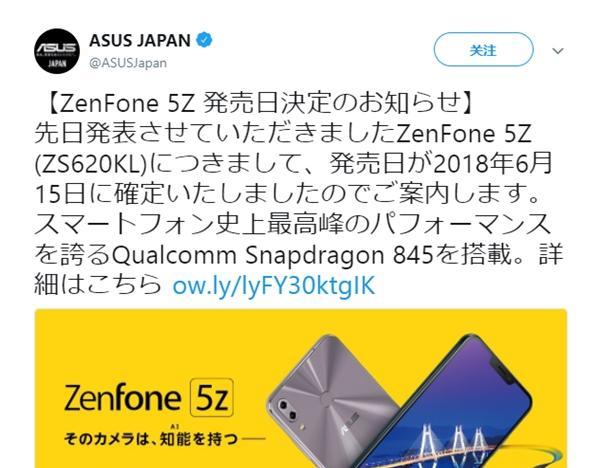The image size is (600, 468).
Task: Click the tagline そのカメラは、知能を持つ
Action: [x=151, y=439]
